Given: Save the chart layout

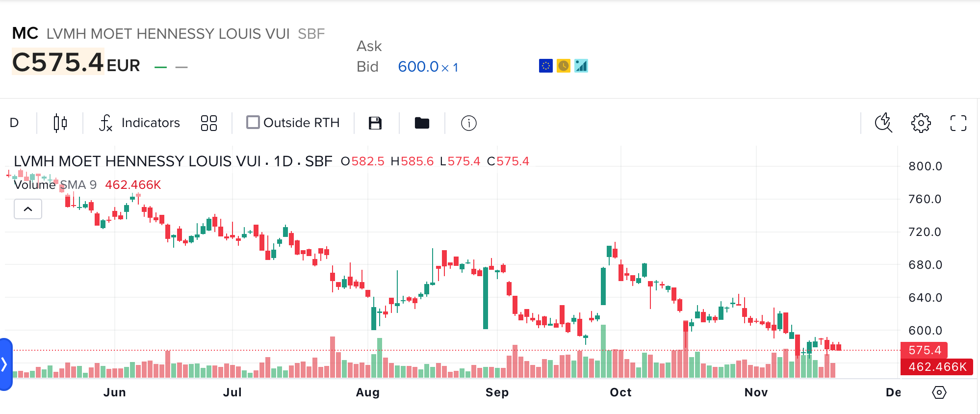Looking at the screenshot, I should pyautogui.click(x=375, y=123).
